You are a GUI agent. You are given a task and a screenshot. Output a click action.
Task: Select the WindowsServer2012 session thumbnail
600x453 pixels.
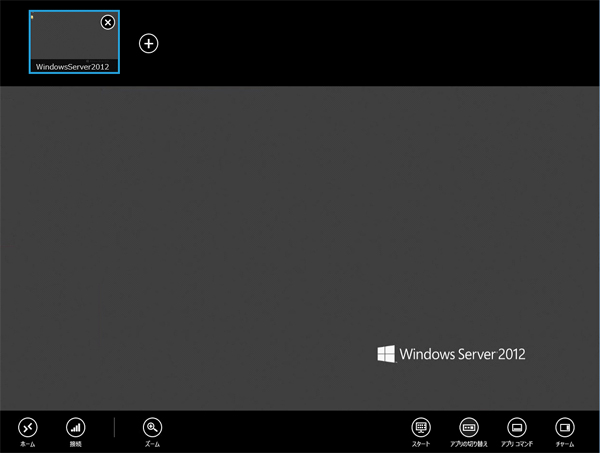[74, 42]
